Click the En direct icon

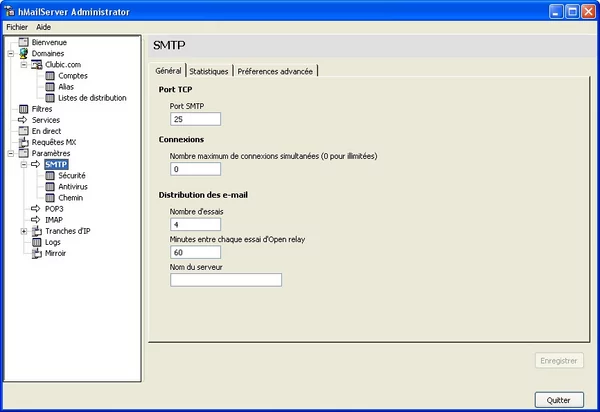pos(23,131)
